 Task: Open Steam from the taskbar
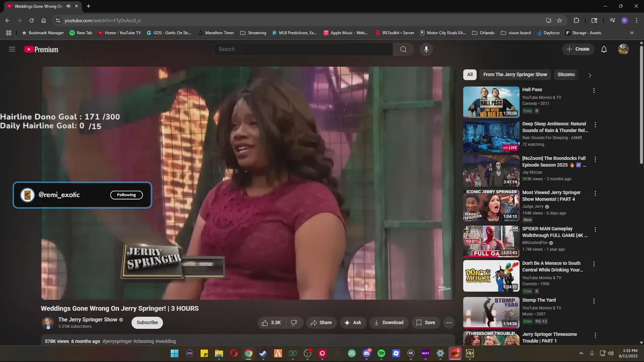click(263, 353)
